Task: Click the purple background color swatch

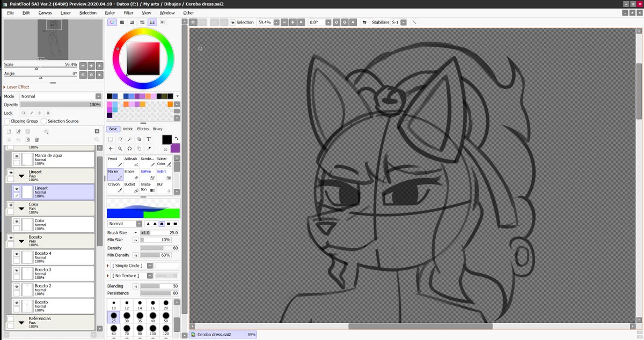Action: click(175, 148)
